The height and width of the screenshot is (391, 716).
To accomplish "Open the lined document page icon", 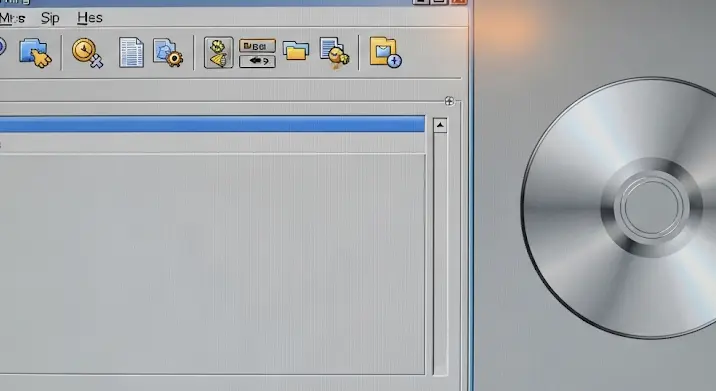I will (131, 53).
